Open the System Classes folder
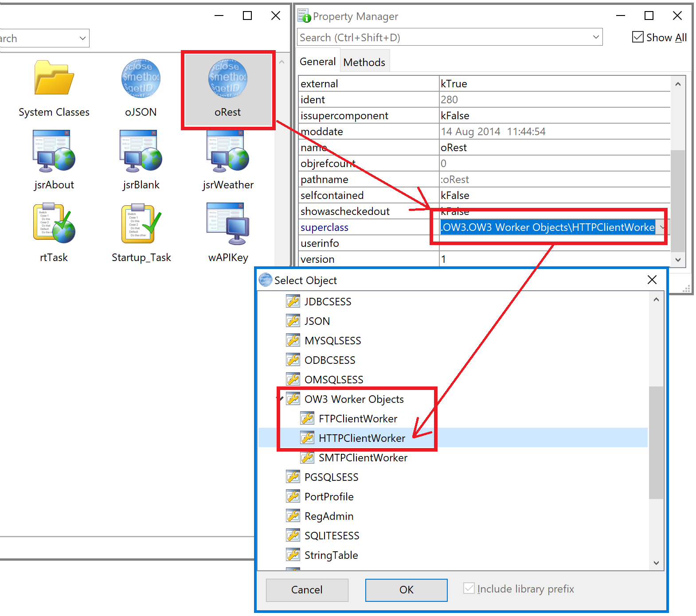Screen dimensions: 696x616 (54, 79)
